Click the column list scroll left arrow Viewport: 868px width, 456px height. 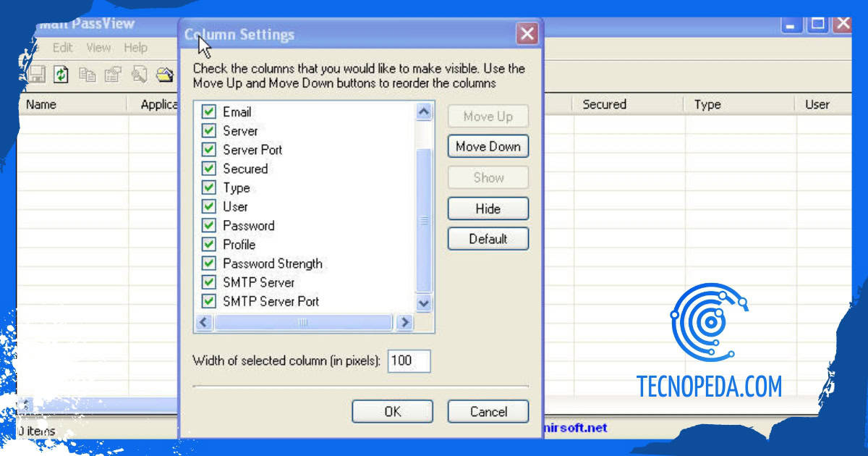tap(204, 322)
